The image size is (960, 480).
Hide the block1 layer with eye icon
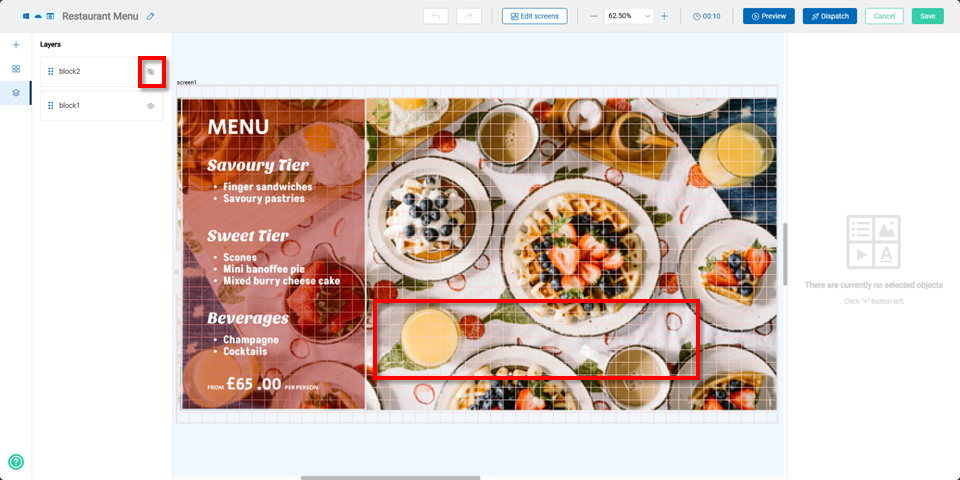pyautogui.click(x=151, y=106)
